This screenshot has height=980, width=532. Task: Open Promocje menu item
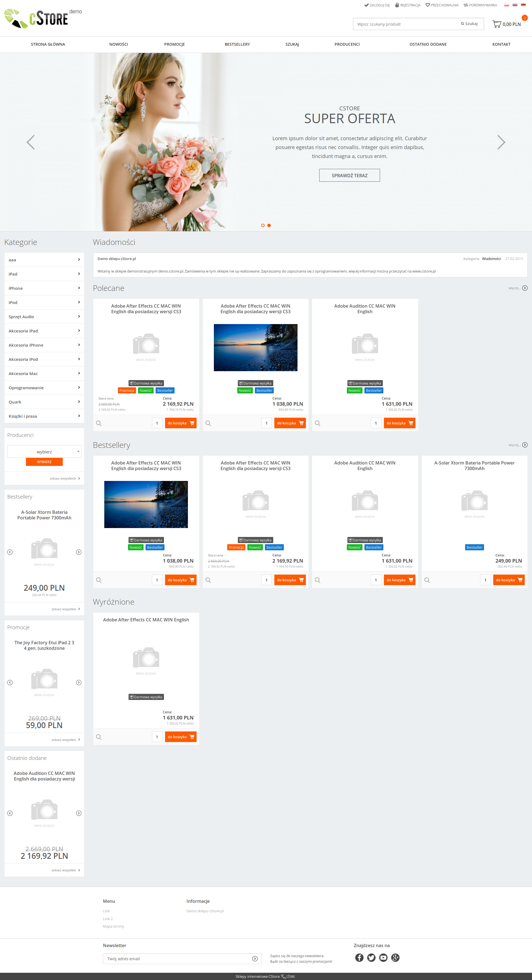[x=174, y=45]
